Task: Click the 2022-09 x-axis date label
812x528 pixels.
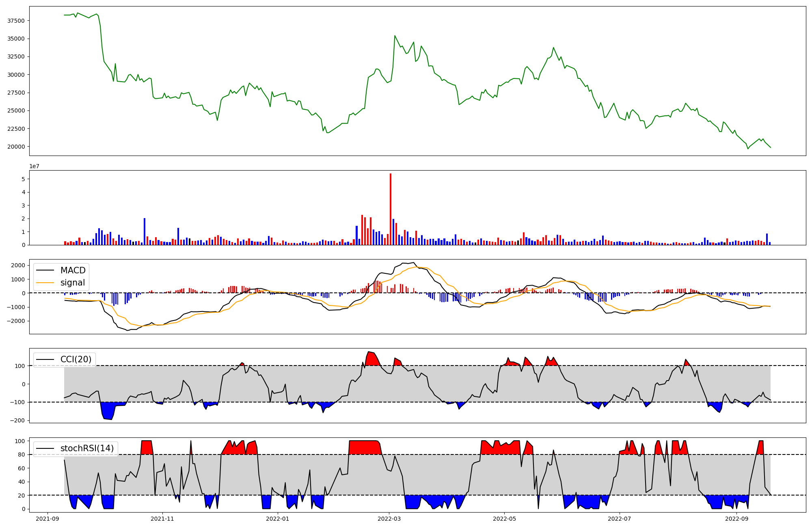Action: (x=737, y=519)
